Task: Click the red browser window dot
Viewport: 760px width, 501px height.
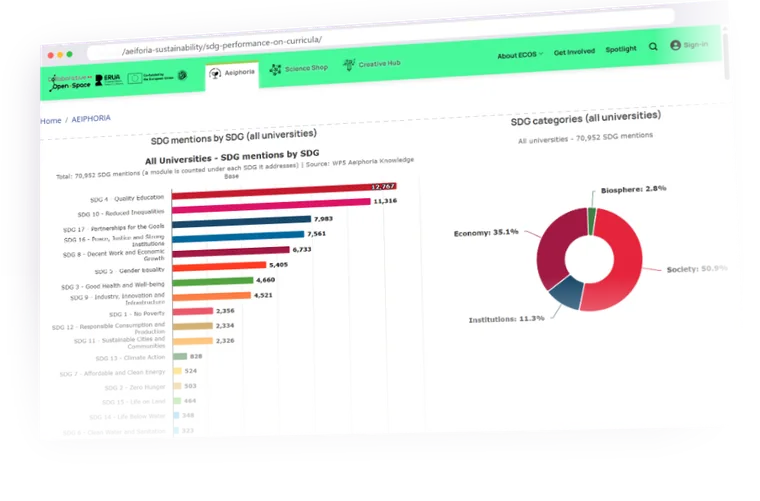Action: tap(50, 55)
